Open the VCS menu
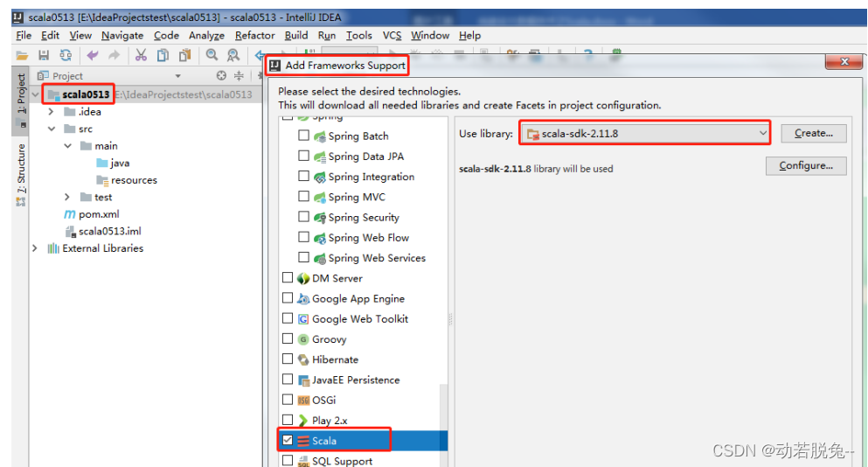 point(392,36)
